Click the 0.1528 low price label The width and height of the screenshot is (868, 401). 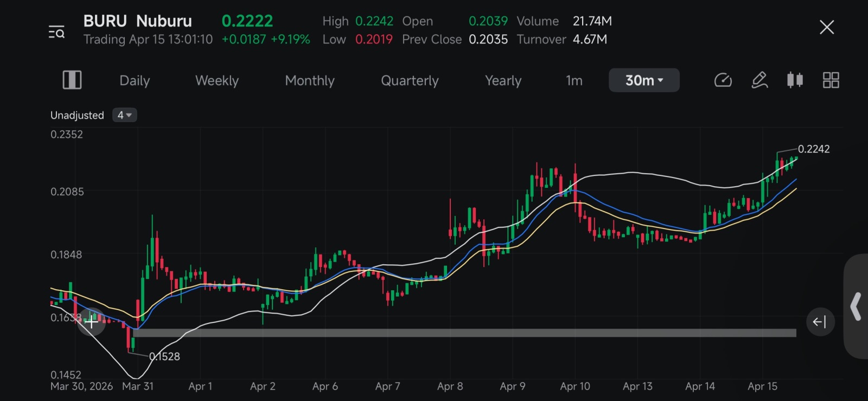[x=164, y=357]
